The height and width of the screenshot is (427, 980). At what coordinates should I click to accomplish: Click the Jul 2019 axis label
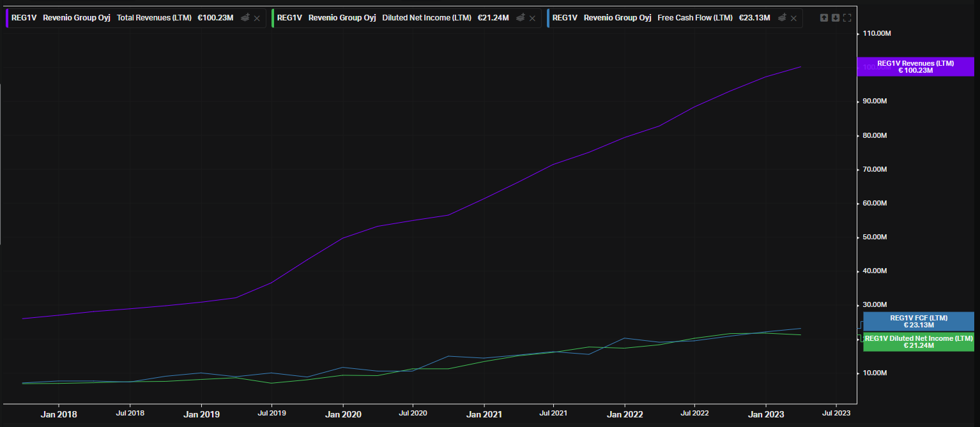point(272,413)
